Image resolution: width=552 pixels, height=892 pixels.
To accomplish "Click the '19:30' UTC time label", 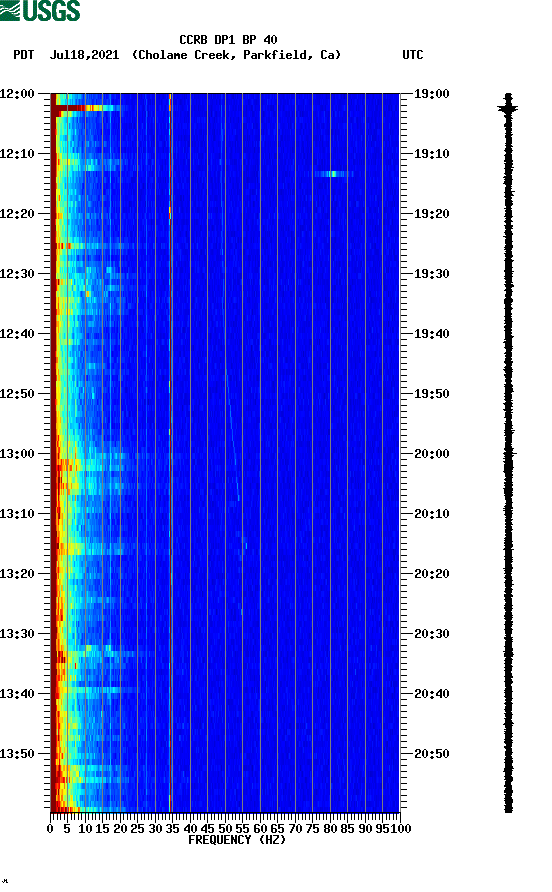I will pyautogui.click(x=431, y=274).
